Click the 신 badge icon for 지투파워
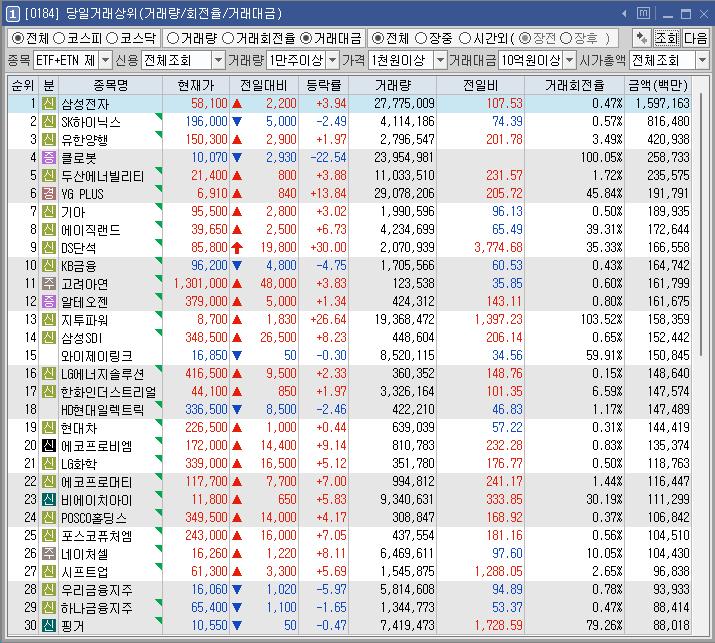Viewport: 715px width, 643px height. [49, 320]
